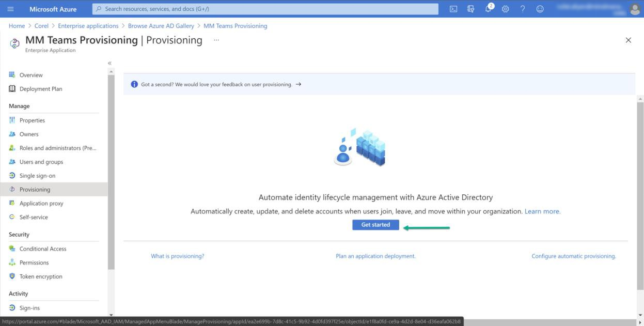
Task: Click the Deployment Plan book icon
Action: click(x=12, y=89)
